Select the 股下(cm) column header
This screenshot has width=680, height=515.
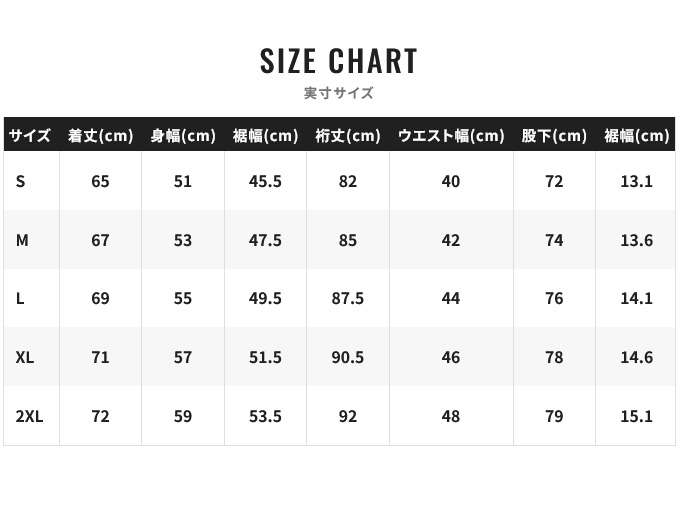[554, 136]
